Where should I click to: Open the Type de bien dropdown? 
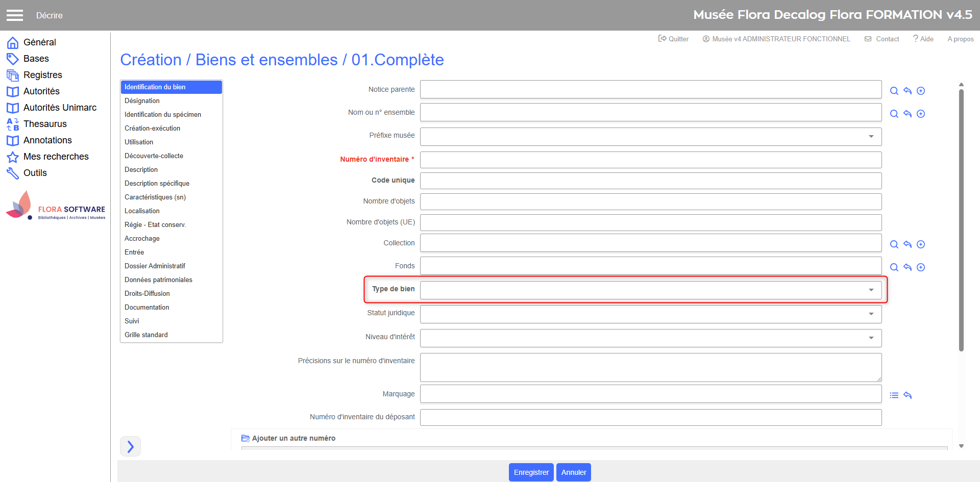pos(650,290)
